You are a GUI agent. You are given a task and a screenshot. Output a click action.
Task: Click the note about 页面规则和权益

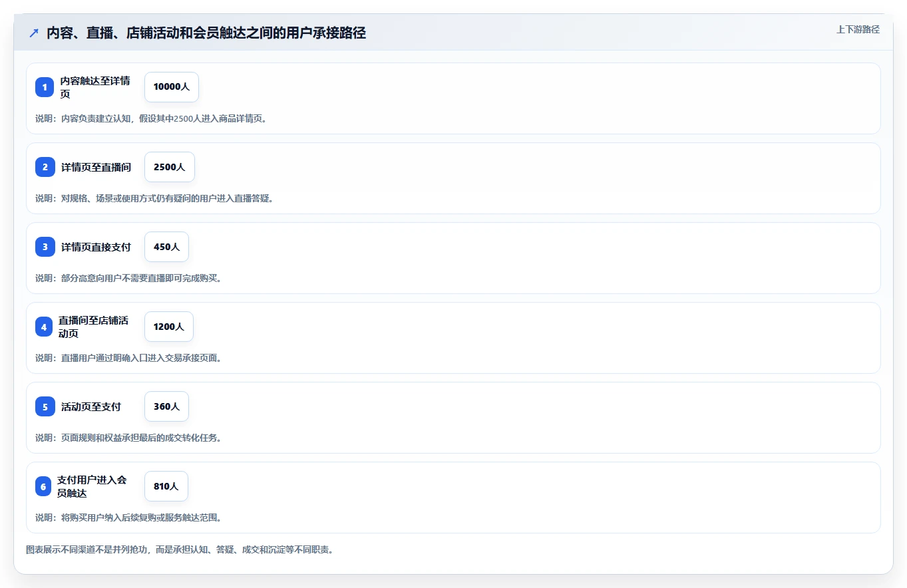coord(128,438)
